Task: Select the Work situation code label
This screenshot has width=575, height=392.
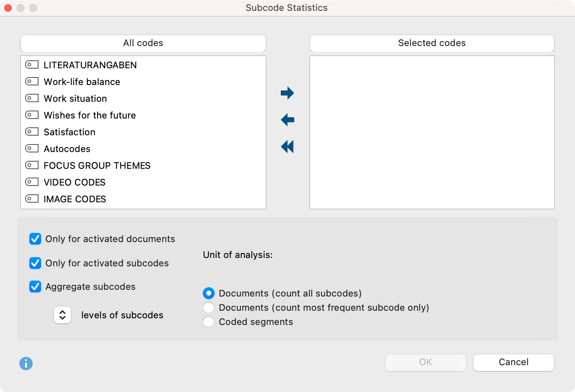Action: 75,98
